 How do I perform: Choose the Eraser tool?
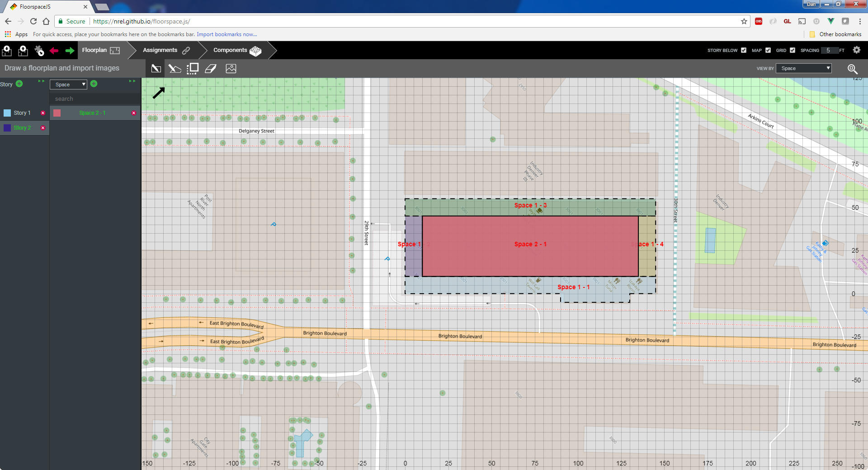click(211, 69)
